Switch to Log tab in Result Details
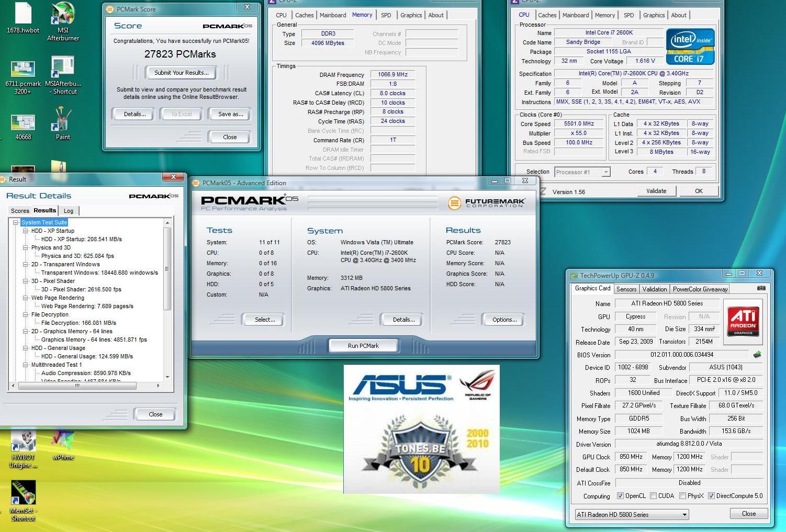The width and height of the screenshot is (786, 532). [x=69, y=211]
